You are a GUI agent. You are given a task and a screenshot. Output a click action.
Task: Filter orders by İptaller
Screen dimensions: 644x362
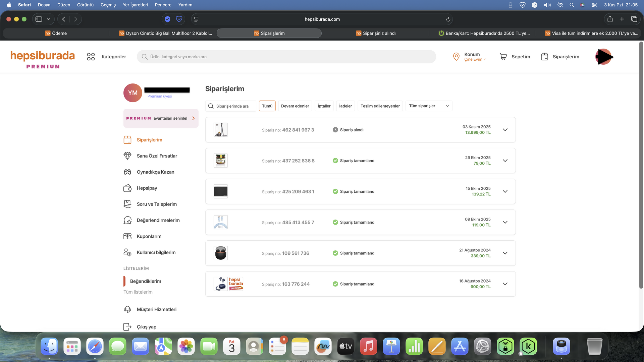[324, 106]
